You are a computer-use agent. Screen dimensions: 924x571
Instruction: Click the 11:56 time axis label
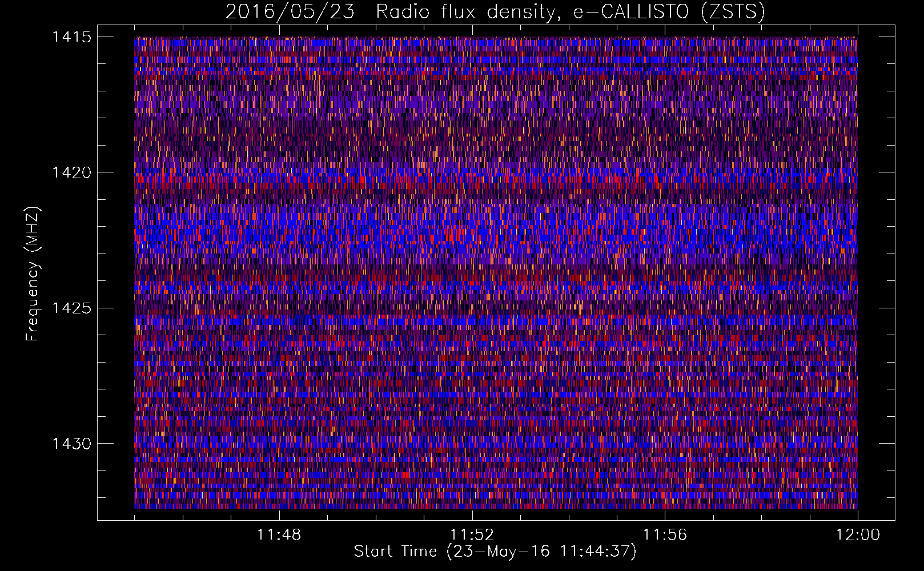click(665, 535)
